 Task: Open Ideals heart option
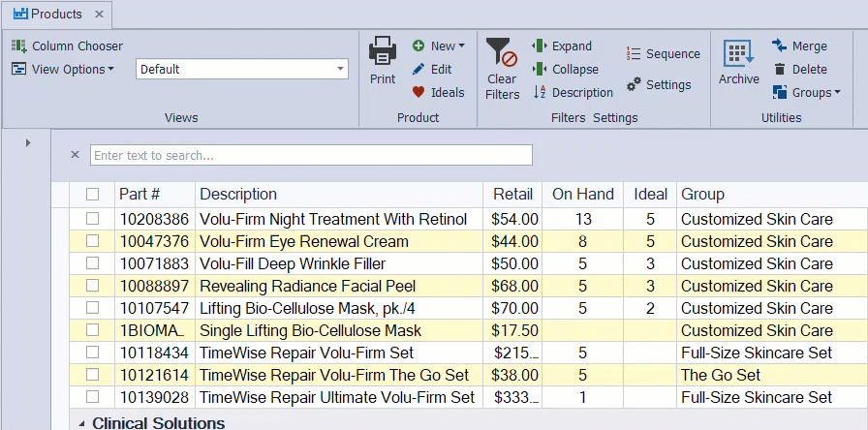[439, 92]
